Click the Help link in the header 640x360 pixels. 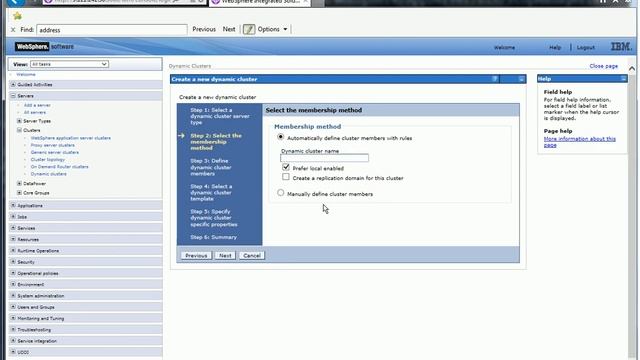pos(555,47)
